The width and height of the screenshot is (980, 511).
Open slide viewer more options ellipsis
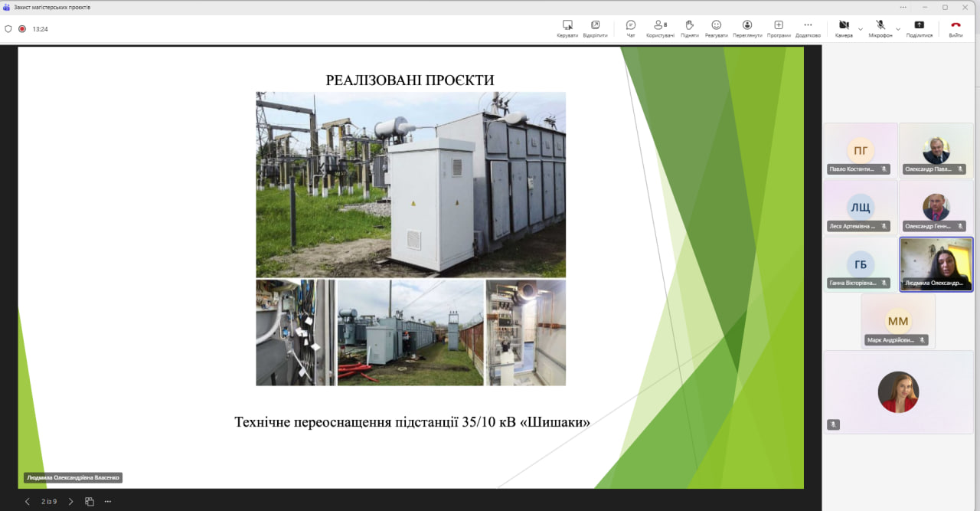[108, 502]
